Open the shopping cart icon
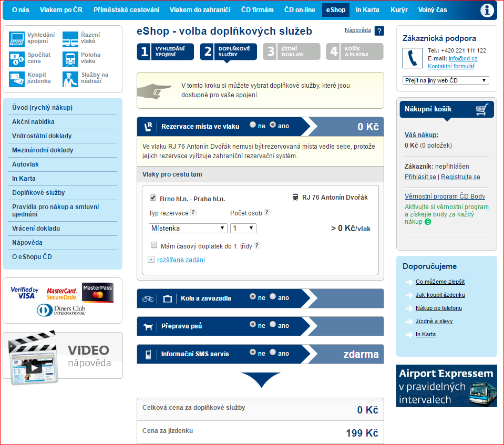This screenshot has height=445, width=504. [x=481, y=109]
